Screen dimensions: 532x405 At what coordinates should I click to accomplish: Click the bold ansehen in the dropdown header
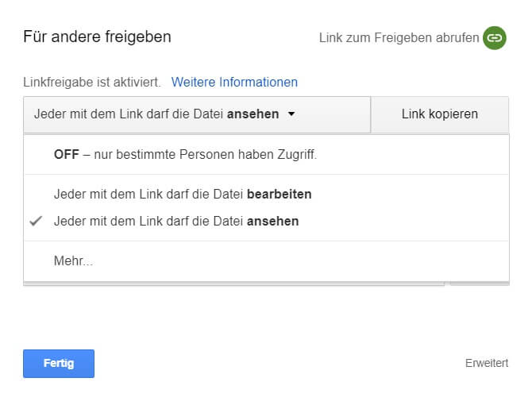coord(253,114)
